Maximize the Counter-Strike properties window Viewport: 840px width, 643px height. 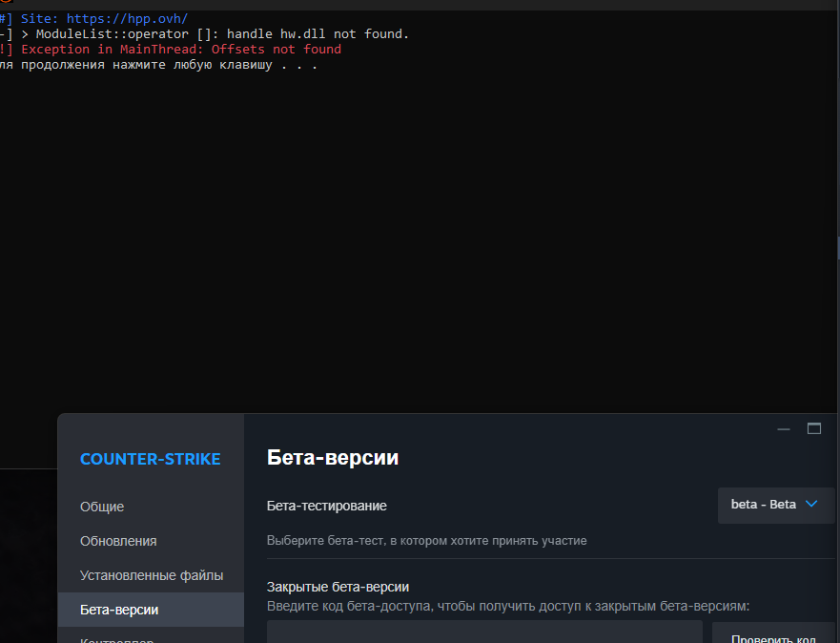coord(814,429)
